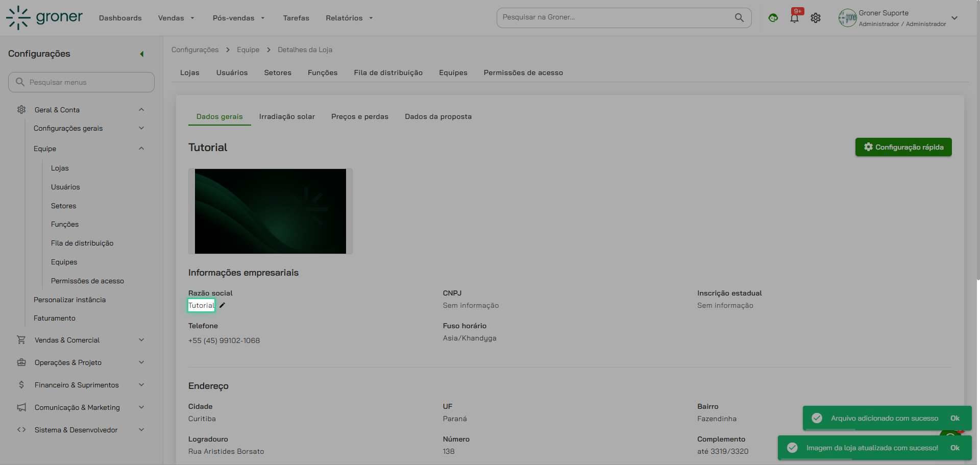
Task: Collapse the Geral & Conta section
Action: 141,110
